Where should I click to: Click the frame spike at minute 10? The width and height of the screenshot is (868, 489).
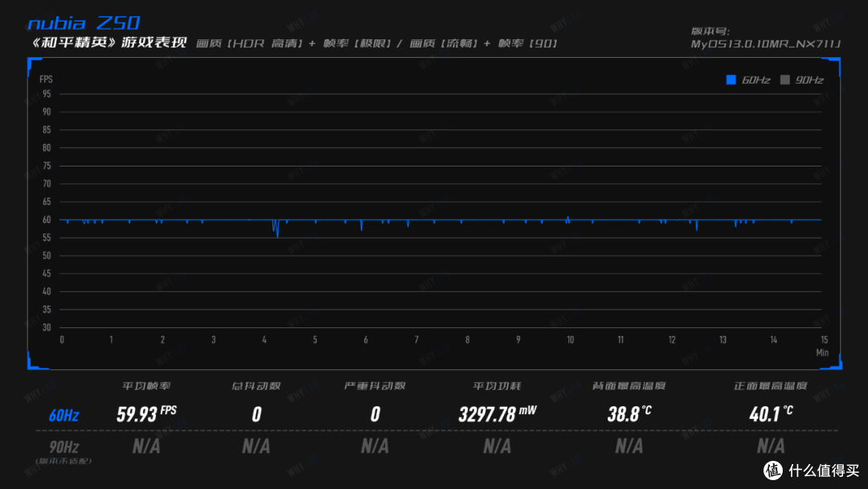568,219
